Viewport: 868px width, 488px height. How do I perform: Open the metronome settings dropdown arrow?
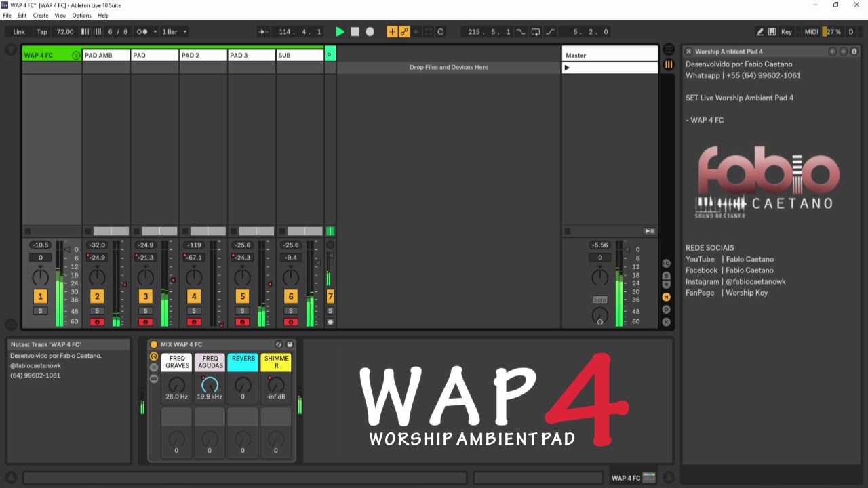click(x=155, y=32)
